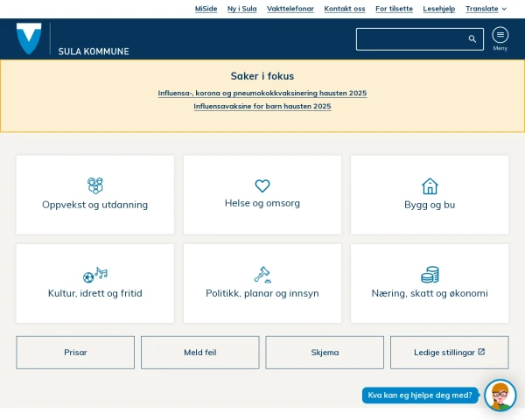Click the coin stack icon for Næring
Image resolution: width=525 pixels, height=420 pixels.
(x=430, y=275)
